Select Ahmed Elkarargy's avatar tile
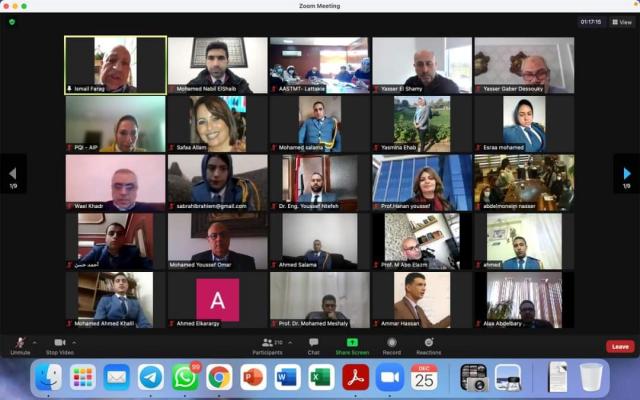This screenshot has height=400, width=640. click(218, 300)
